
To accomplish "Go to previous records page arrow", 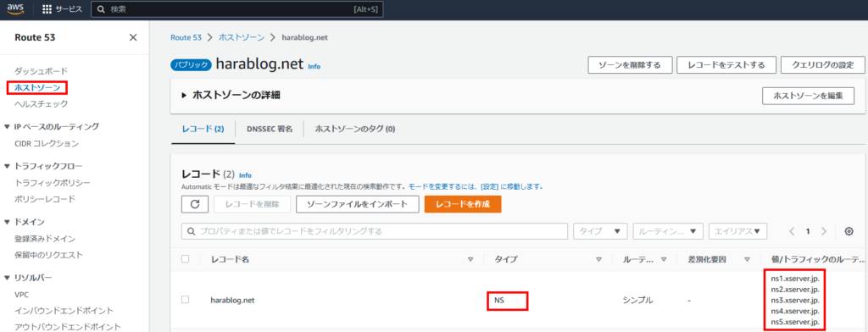I will [x=793, y=231].
